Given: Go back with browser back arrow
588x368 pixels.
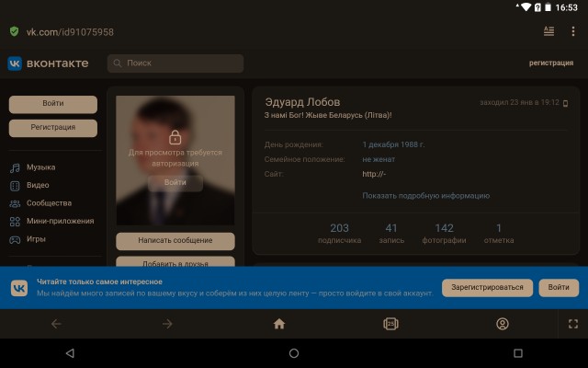Looking at the screenshot, I should pyautogui.click(x=56, y=324).
